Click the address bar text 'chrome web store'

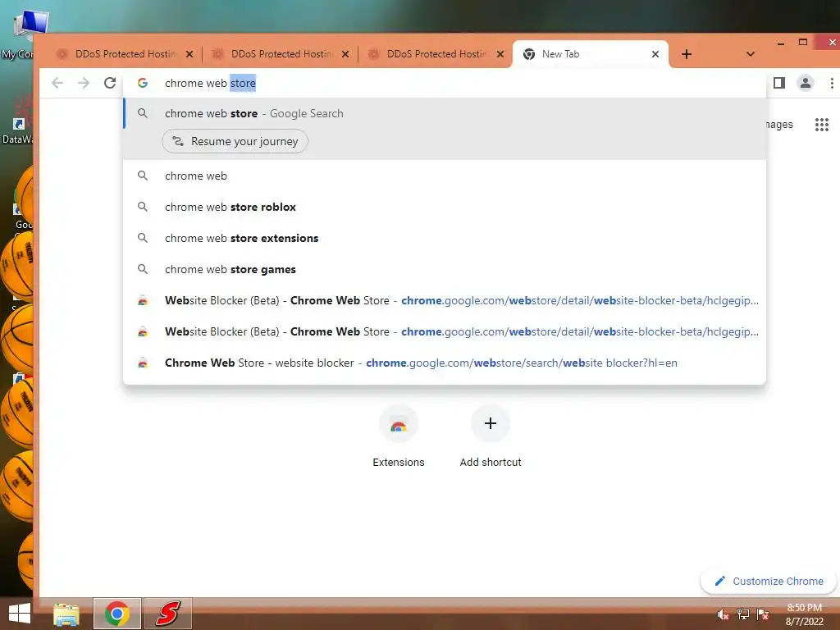[210, 83]
